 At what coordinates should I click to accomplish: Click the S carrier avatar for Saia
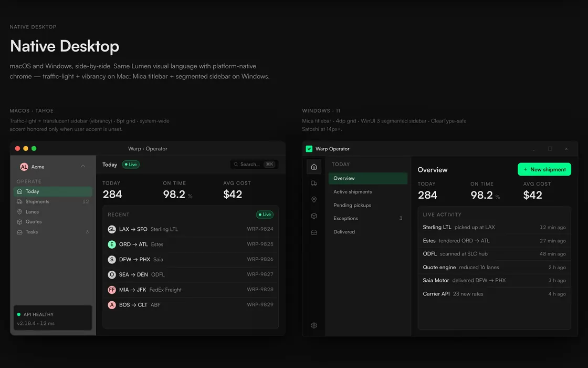112,260
